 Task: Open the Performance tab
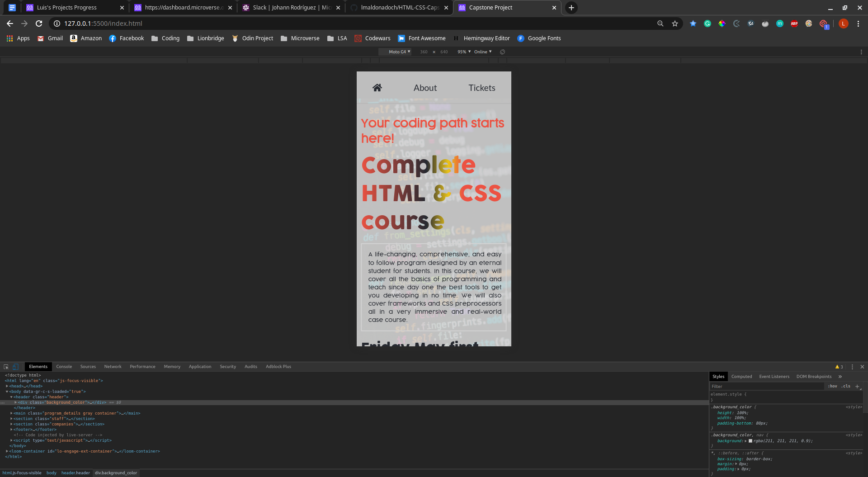click(x=142, y=367)
